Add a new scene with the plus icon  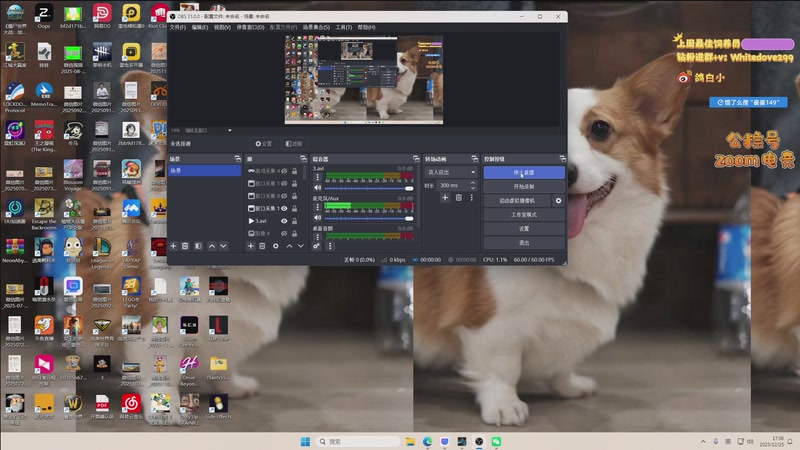point(173,246)
